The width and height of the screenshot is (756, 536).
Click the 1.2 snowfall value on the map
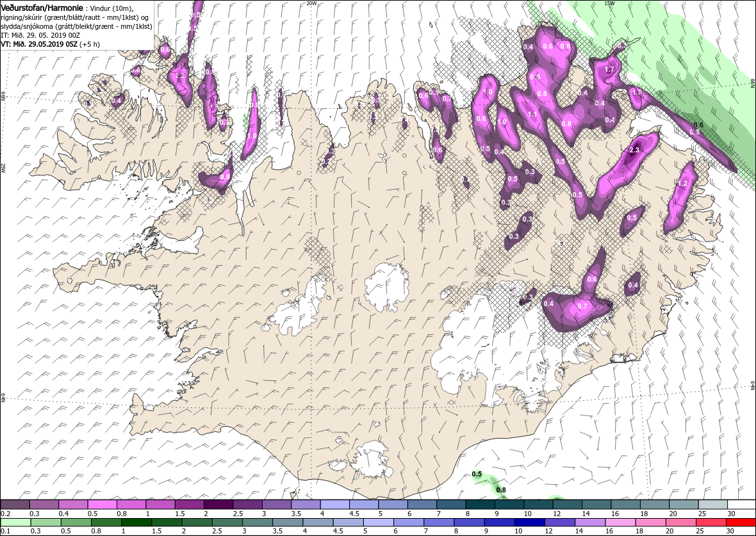click(682, 184)
